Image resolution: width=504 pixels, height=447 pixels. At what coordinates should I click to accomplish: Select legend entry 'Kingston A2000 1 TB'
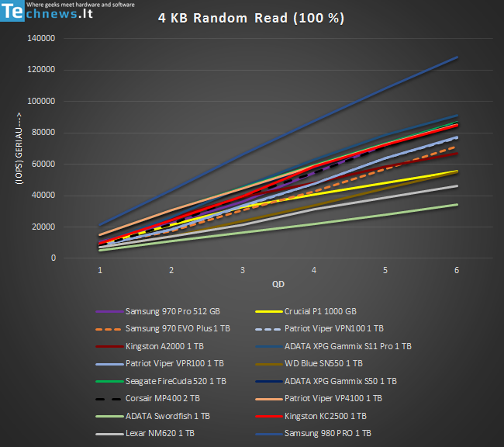pos(150,346)
